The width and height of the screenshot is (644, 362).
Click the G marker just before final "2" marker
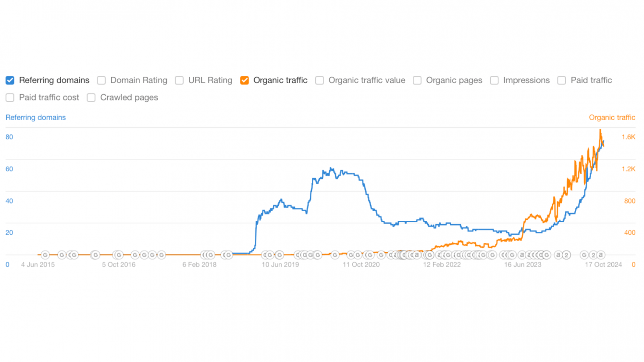[x=584, y=255]
